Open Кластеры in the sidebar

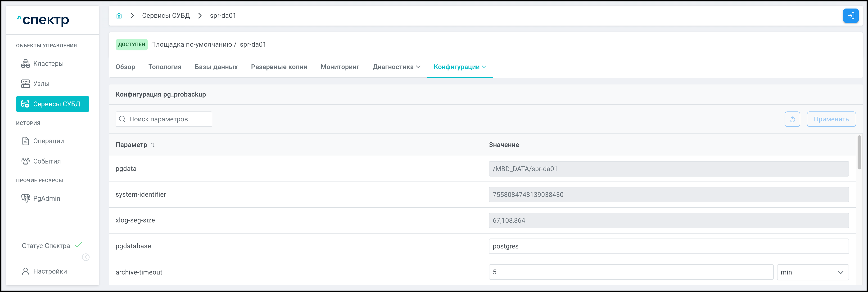[x=48, y=64]
